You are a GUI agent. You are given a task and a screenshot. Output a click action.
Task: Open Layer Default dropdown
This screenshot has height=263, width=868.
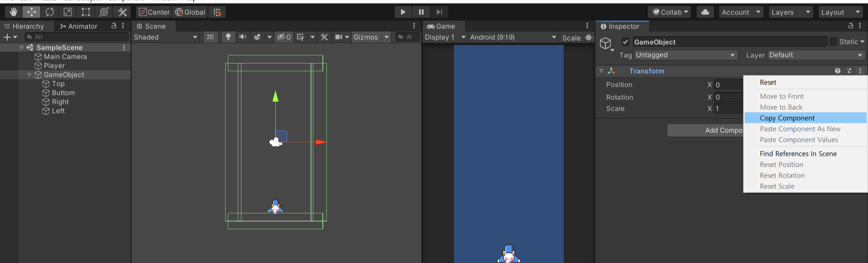tap(816, 55)
